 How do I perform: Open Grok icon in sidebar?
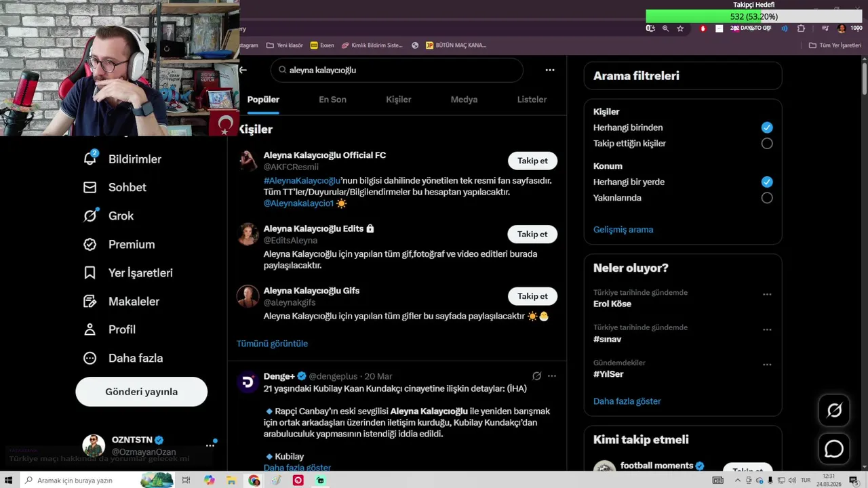pos(90,216)
